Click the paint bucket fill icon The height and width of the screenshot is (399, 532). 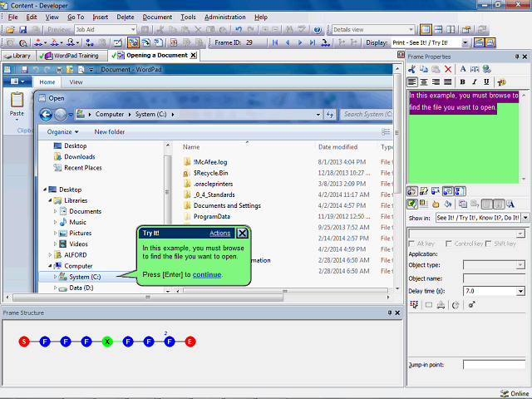448,204
